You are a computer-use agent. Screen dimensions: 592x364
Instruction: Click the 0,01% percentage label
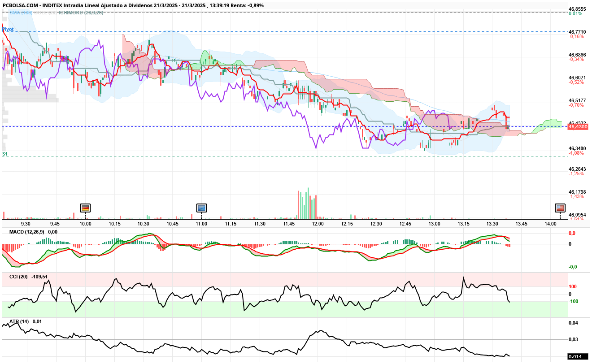[575, 13]
